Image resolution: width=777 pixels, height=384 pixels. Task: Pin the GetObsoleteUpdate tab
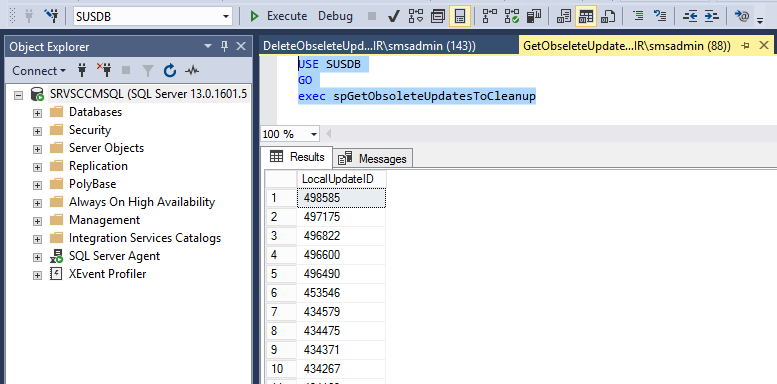(x=745, y=46)
